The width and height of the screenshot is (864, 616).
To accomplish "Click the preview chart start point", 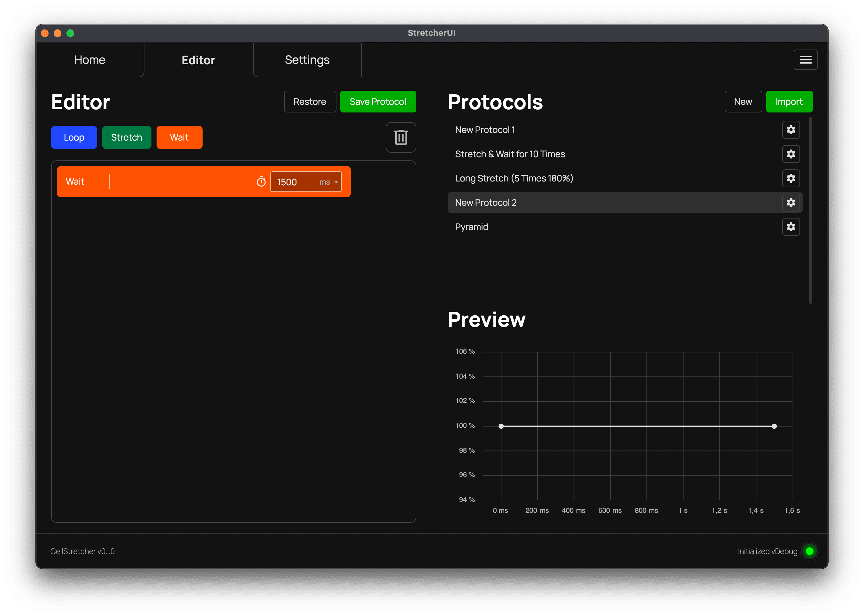I will [501, 426].
